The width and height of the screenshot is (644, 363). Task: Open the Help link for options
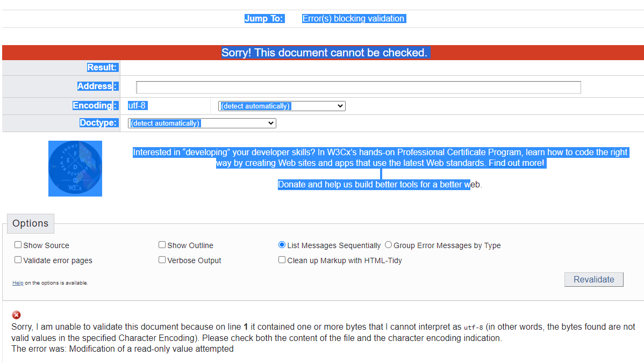tap(18, 283)
